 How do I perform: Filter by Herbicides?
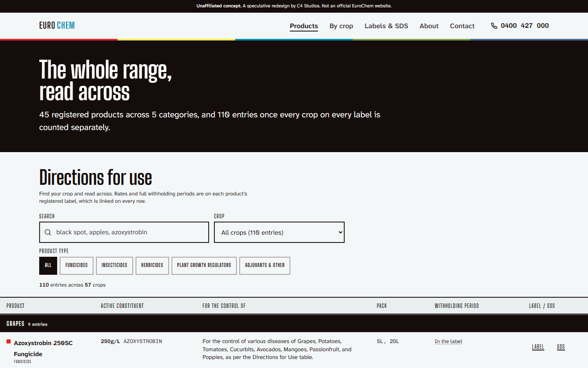pyautogui.click(x=152, y=266)
